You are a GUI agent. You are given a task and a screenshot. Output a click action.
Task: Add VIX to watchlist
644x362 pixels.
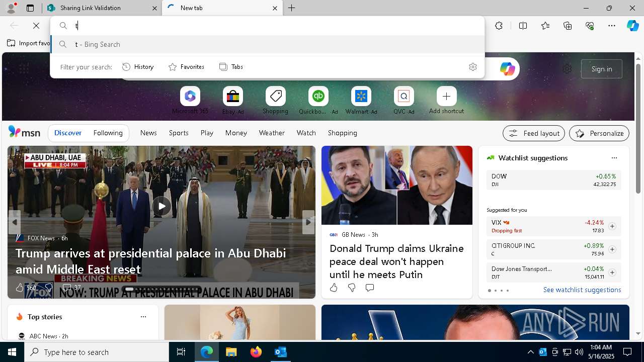[612, 226]
